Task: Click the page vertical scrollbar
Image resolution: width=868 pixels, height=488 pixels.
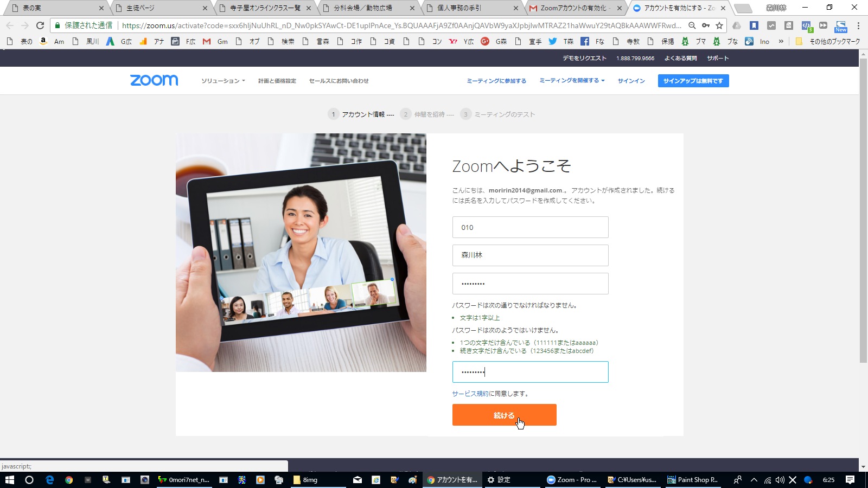Action: pyautogui.click(x=863, y=210)
